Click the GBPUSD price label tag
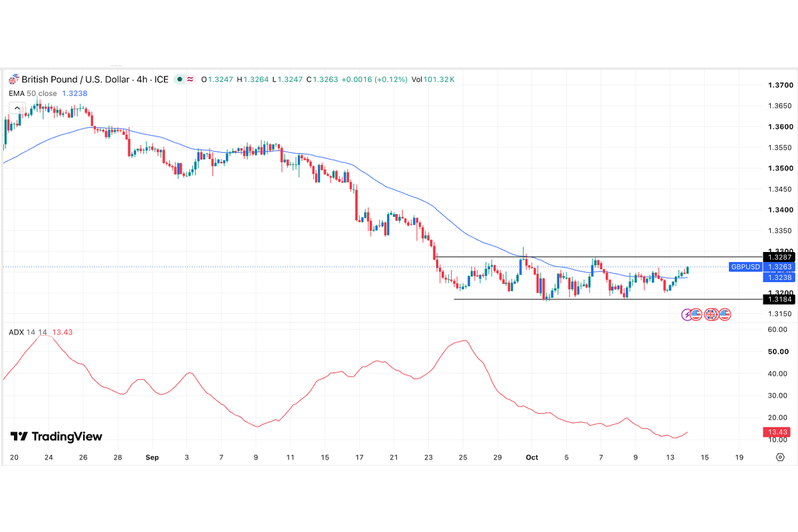This screenshot has width=798, height=532. click(745, 267)
